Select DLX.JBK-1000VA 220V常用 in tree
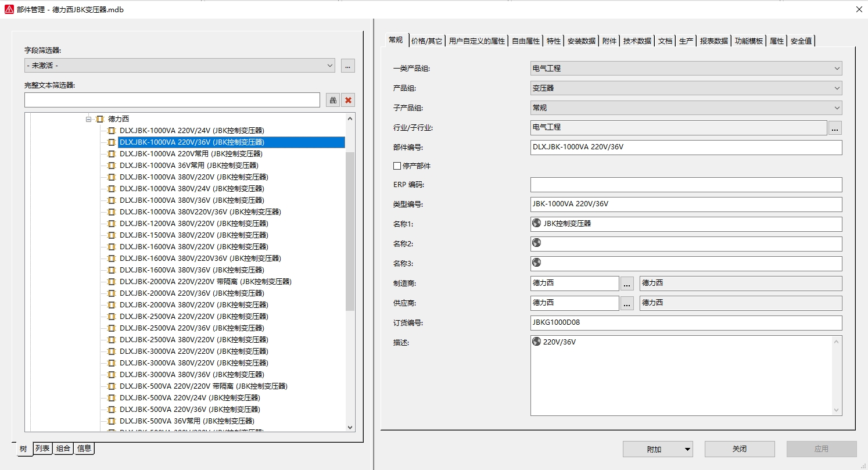868x470 pixels. 191,153
